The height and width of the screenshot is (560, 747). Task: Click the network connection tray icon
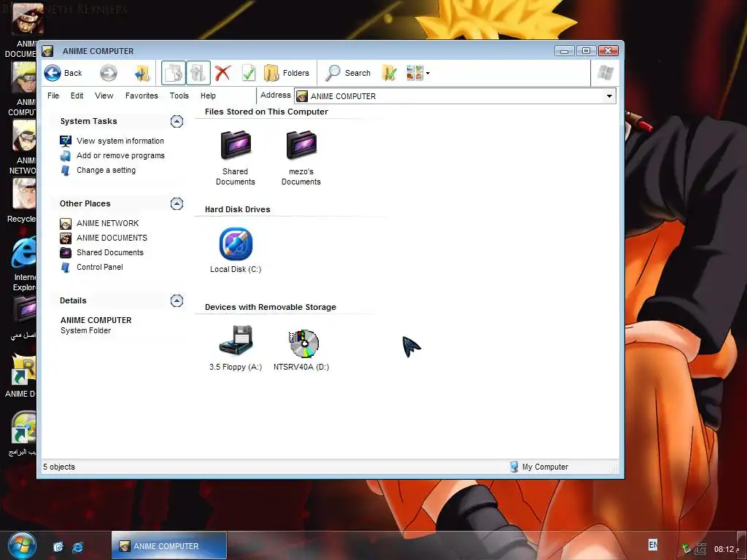[x=700, y=548]
